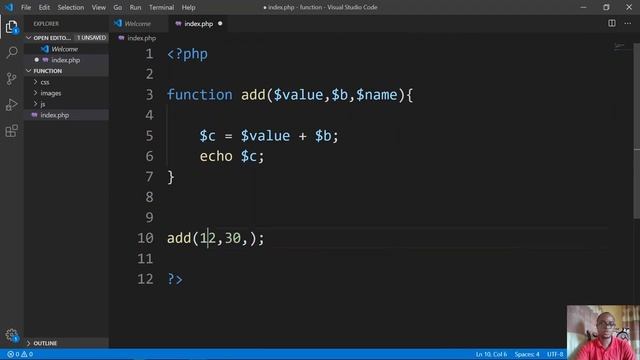The image size is (640, 360).
Task: Open the Selection menu
Action: pyautogui.click(x=71, y=7)
